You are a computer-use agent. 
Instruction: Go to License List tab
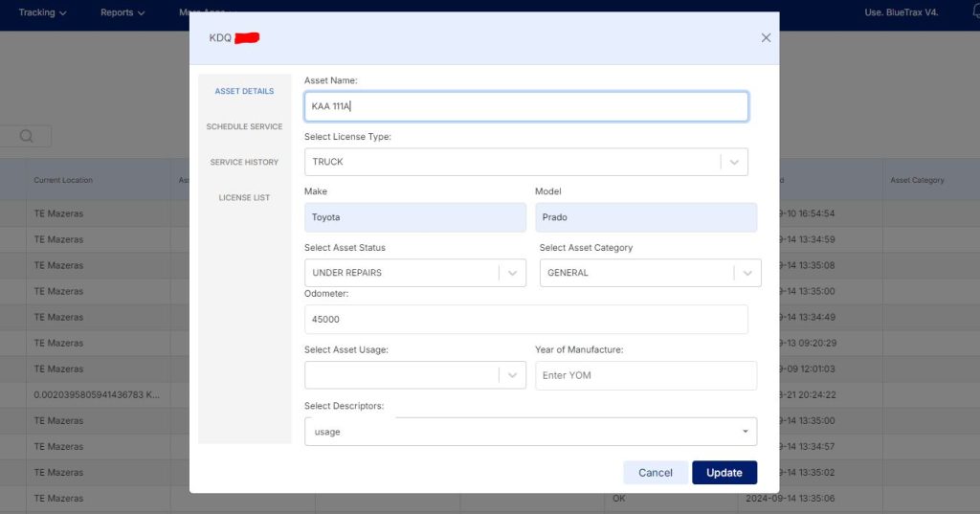pyautogui.click(x=244, y=198)
